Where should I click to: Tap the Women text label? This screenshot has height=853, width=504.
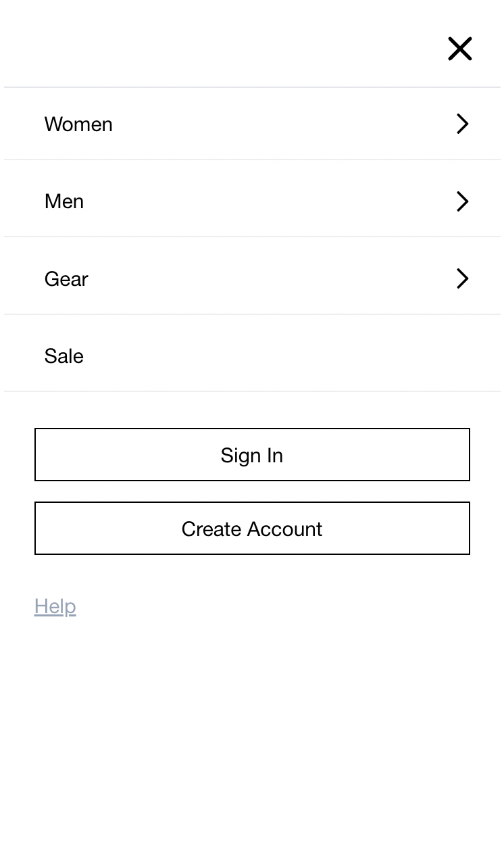pyautogui.click(x=78, y=124)
